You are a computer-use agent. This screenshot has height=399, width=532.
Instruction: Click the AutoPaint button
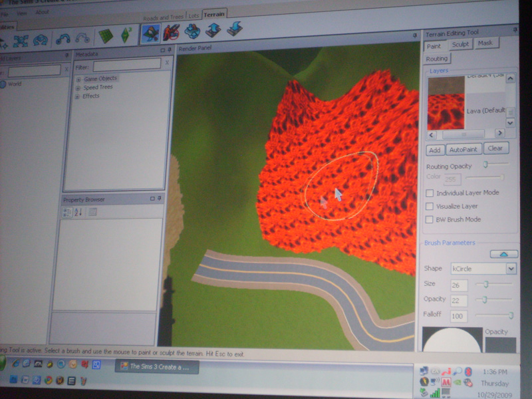(x=463, y=149)
